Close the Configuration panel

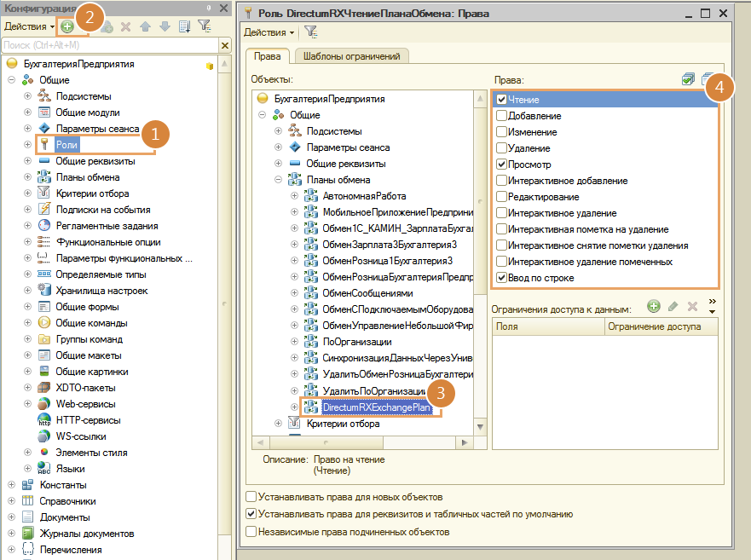click(222, 8)
